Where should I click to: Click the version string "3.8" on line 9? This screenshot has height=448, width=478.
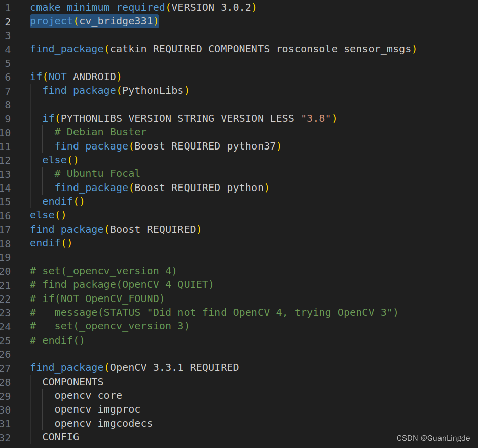pos(316,118)
